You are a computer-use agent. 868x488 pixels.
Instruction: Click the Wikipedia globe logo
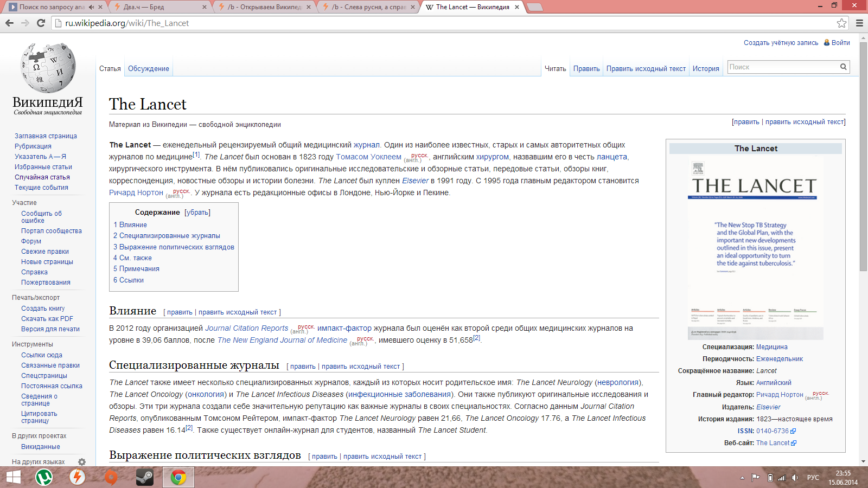pos(48,68)
